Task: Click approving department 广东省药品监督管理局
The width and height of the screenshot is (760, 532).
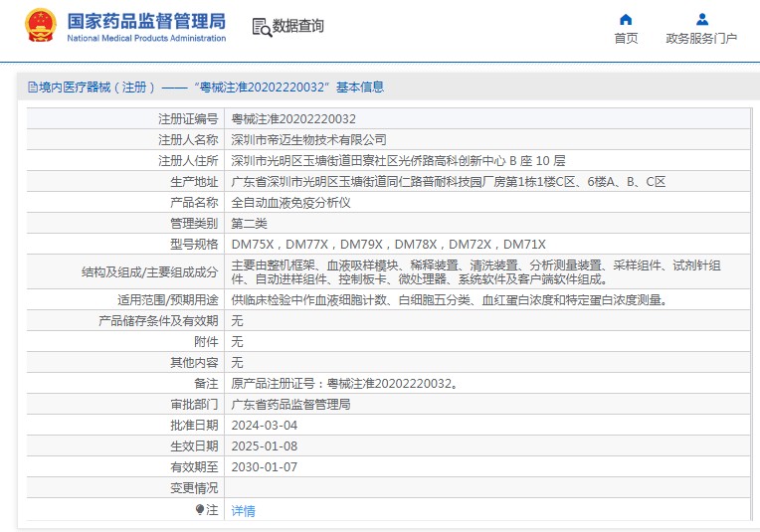Action: point(290,405)
